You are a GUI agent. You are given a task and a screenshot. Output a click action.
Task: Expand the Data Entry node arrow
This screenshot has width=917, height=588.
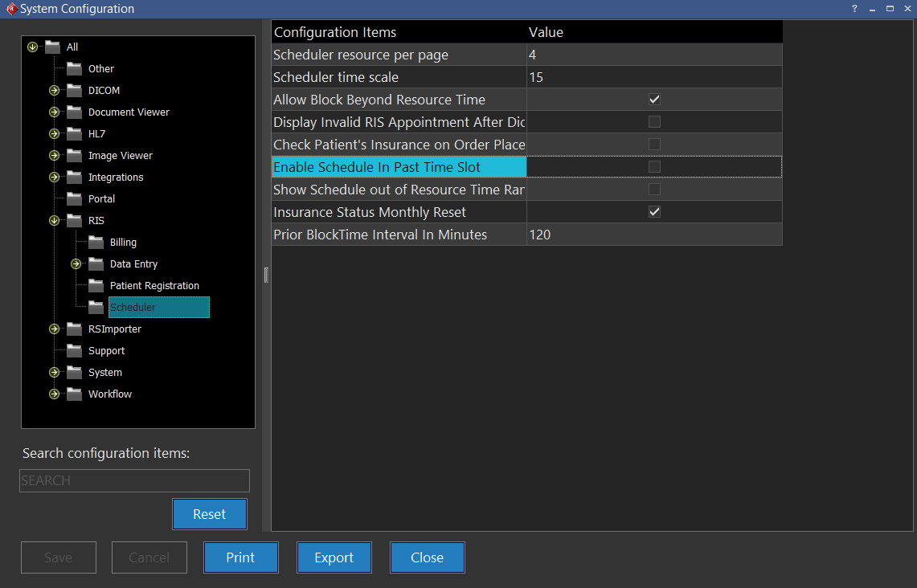coord(76,263)
